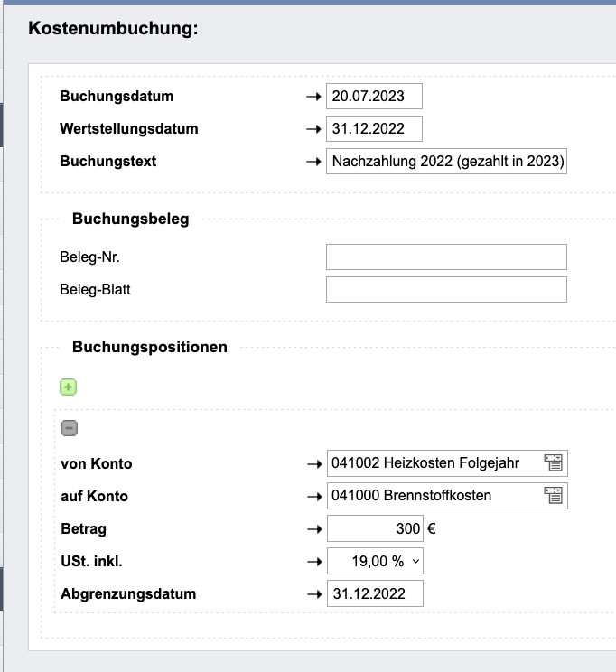Click auf Konto field 041000 Brennstoffkosten
Screen dimensions: 616x672
[447, 496]
